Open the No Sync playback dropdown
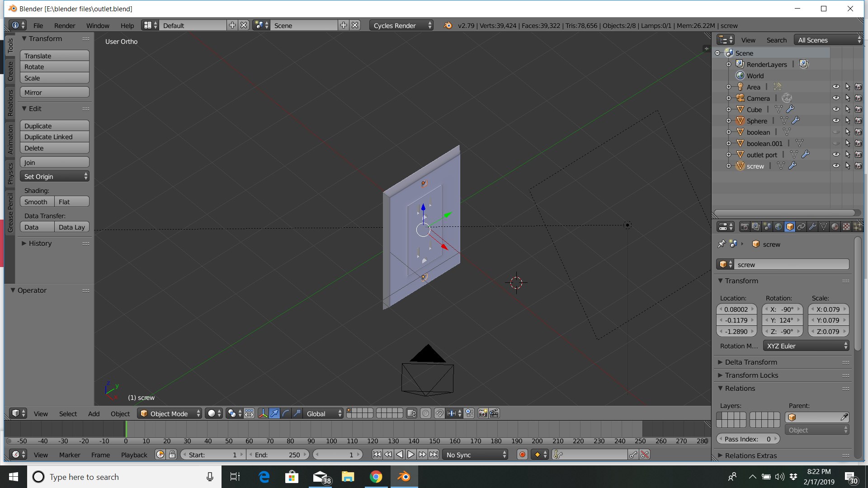This screenshot has width=868, height=488. tap(476, 455)
